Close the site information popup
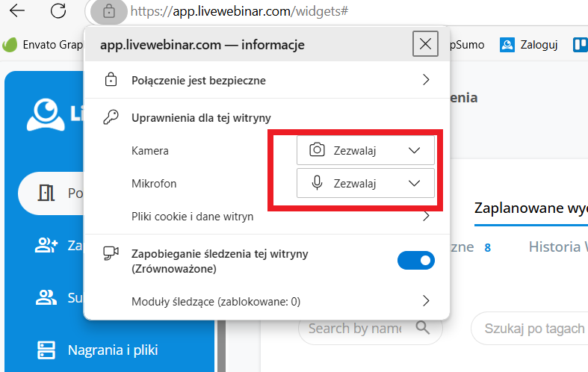Viewport: 588px width, 372px height. tap(425, 45)
